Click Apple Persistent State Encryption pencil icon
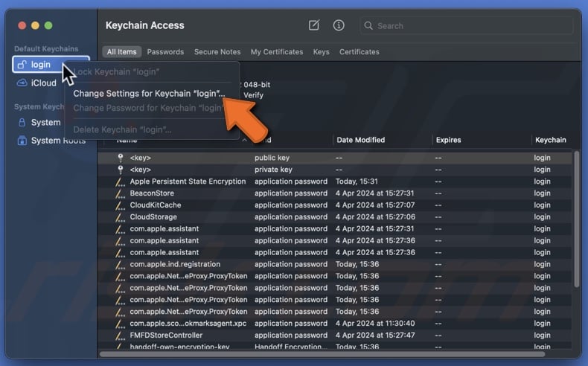The image size is (588, 366). (120, 182)
